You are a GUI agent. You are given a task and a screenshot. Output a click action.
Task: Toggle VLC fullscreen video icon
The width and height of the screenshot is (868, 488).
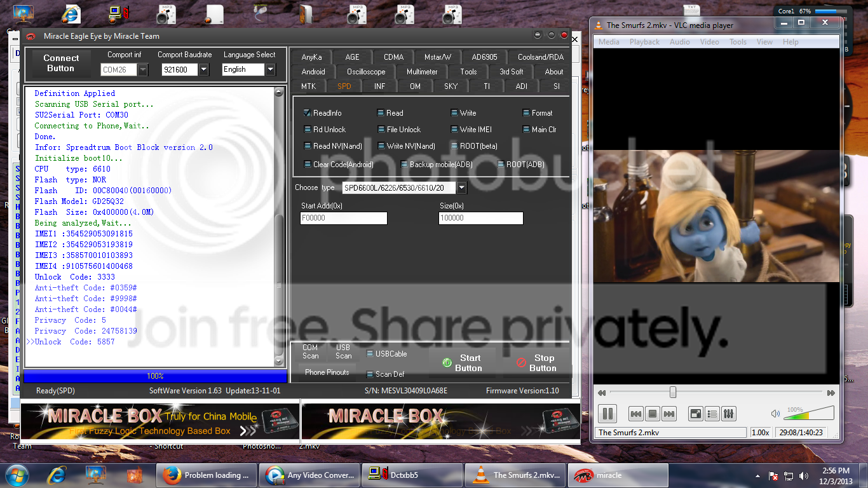click(696, 414)
